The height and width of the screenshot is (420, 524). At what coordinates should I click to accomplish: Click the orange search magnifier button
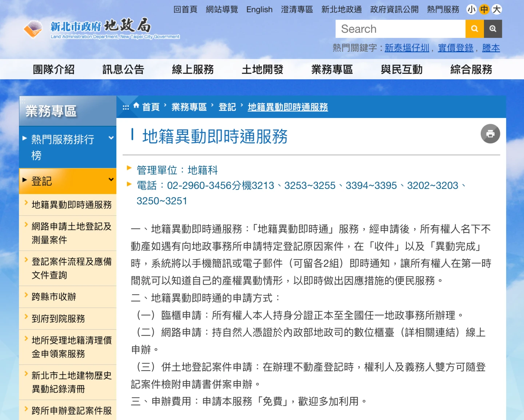[x=475, y=29]
